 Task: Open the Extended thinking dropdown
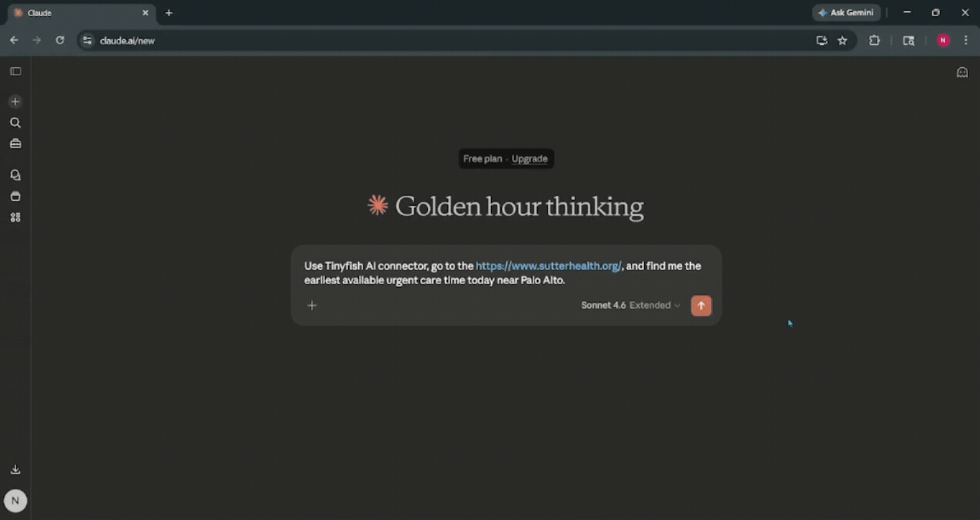656,305
